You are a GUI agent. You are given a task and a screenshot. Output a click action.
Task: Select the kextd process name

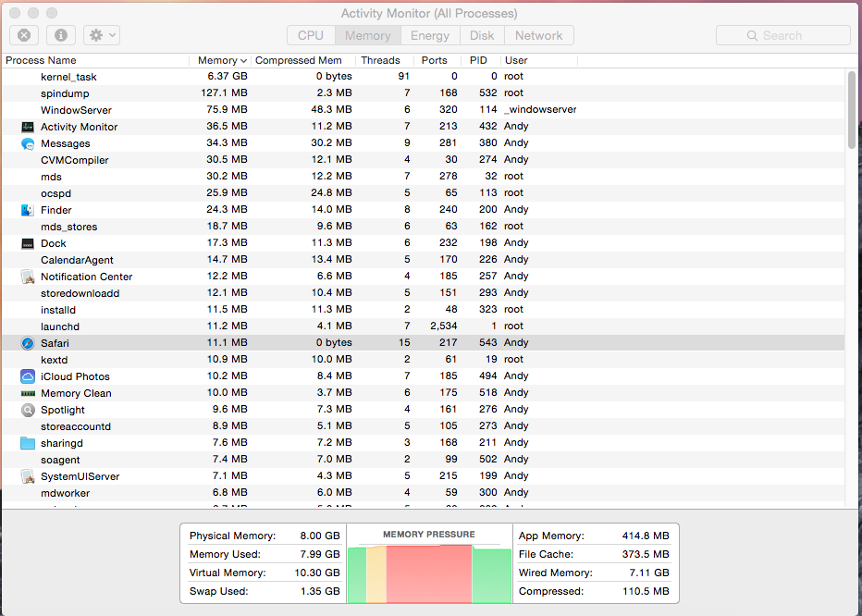[55, 360]
